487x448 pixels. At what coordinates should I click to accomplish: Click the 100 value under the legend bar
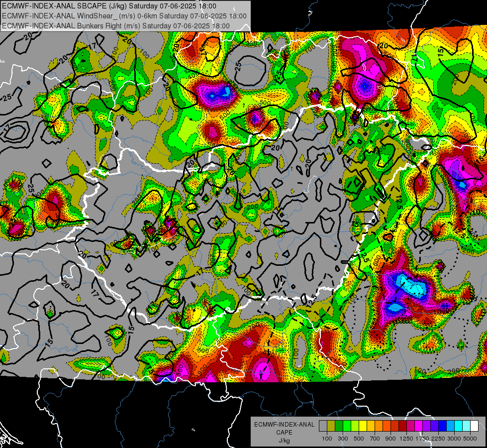coord(327,439)
